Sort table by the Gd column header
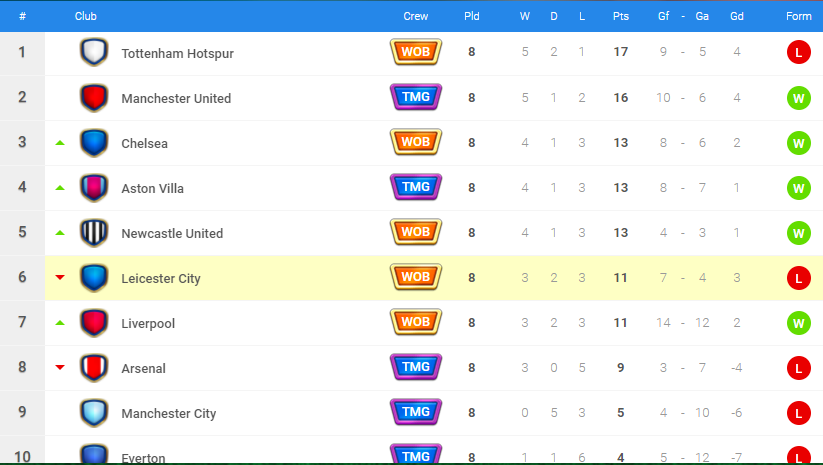823x465 pixels. coord(736,16)
